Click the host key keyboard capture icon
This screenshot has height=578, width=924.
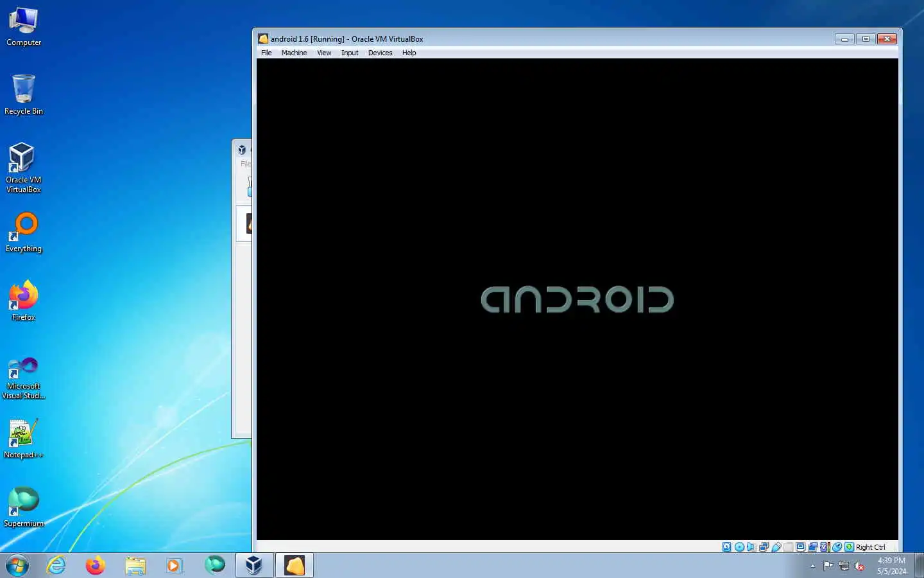[849, 547]
